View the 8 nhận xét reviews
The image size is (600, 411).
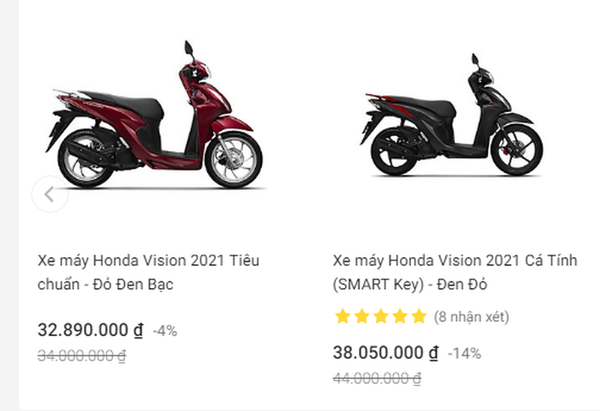coord(471,317)
